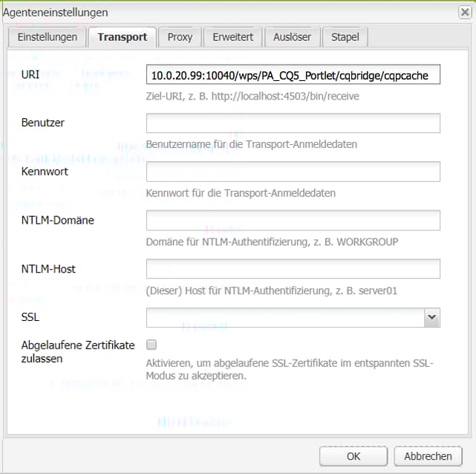
Task: Click the Agenteneinstellungen dialog title
Action: click(56, 13)
